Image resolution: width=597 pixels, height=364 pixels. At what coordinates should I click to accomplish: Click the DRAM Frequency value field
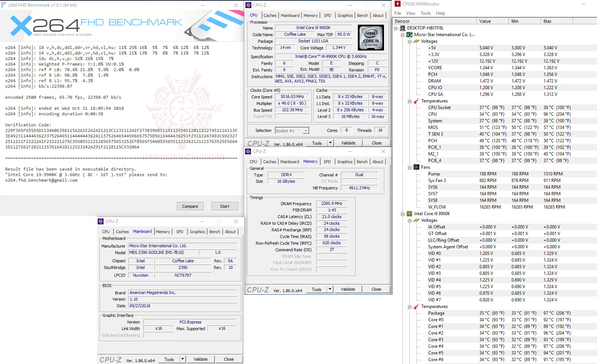[x=331, y=203]
